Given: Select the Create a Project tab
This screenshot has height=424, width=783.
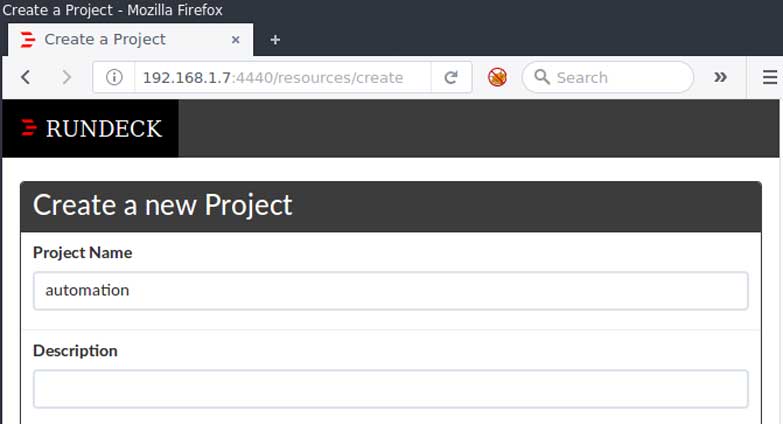Looking at the screenshot, I should click(x=120, y=40).
